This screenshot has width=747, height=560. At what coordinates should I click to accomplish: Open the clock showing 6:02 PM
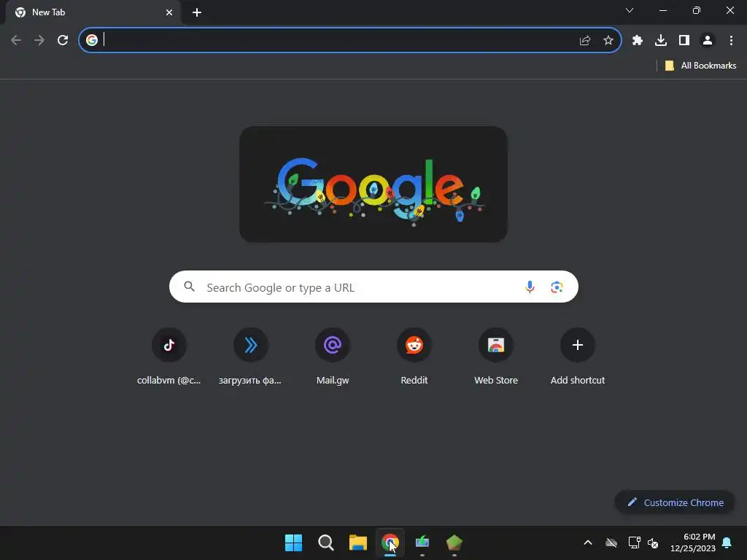click(x=693, y=542)
